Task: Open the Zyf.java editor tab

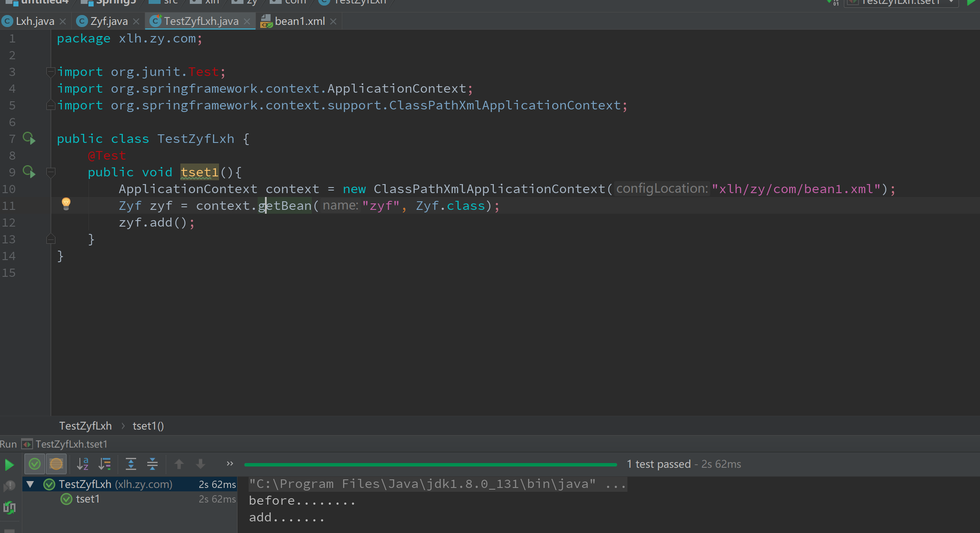Action: pyautogui.click(x=109, y=21)
